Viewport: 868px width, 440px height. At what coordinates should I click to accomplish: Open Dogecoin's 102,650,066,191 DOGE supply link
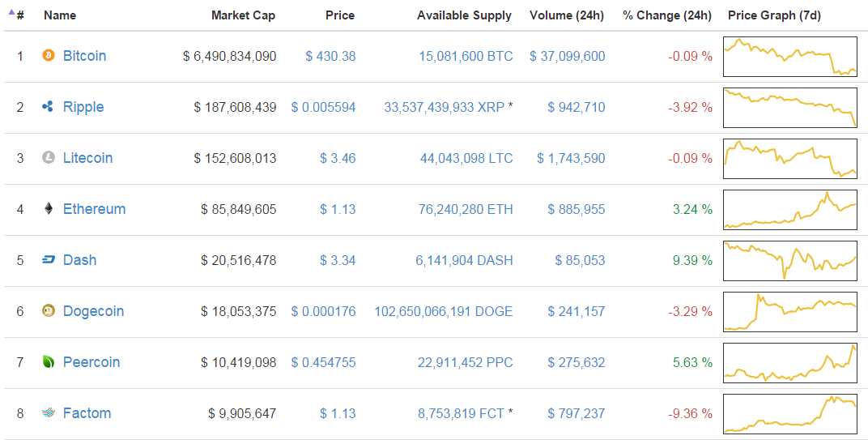443,311
